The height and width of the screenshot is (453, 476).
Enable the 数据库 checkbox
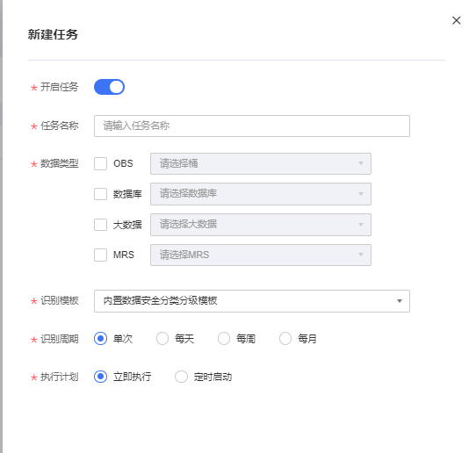[x=100, y=194]
